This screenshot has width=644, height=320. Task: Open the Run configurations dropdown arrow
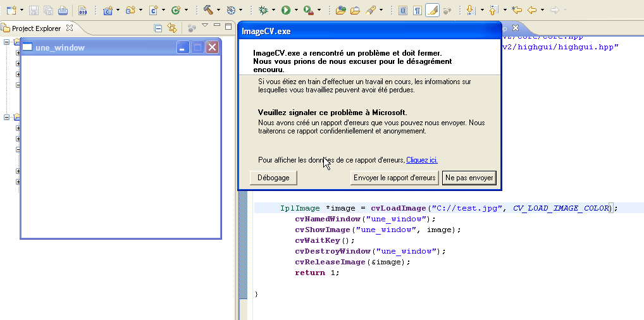coord(296,10)
